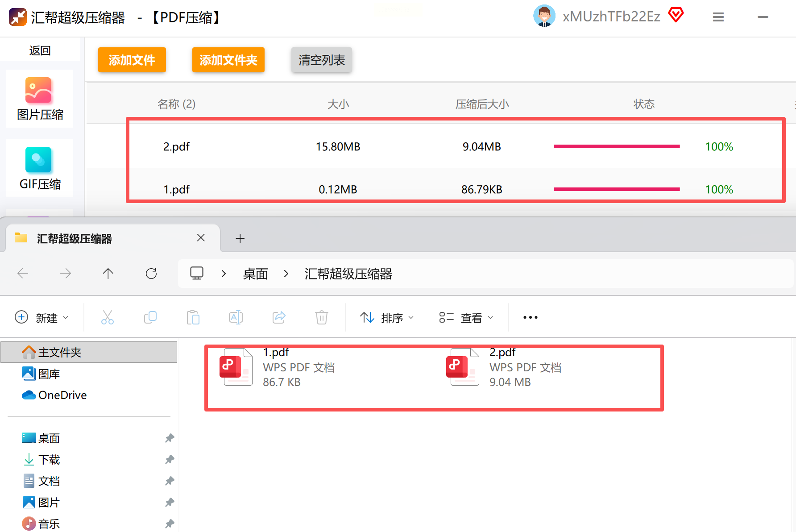Click the Paste clipboard icon
796x532 pixels.
click(193, 317)
